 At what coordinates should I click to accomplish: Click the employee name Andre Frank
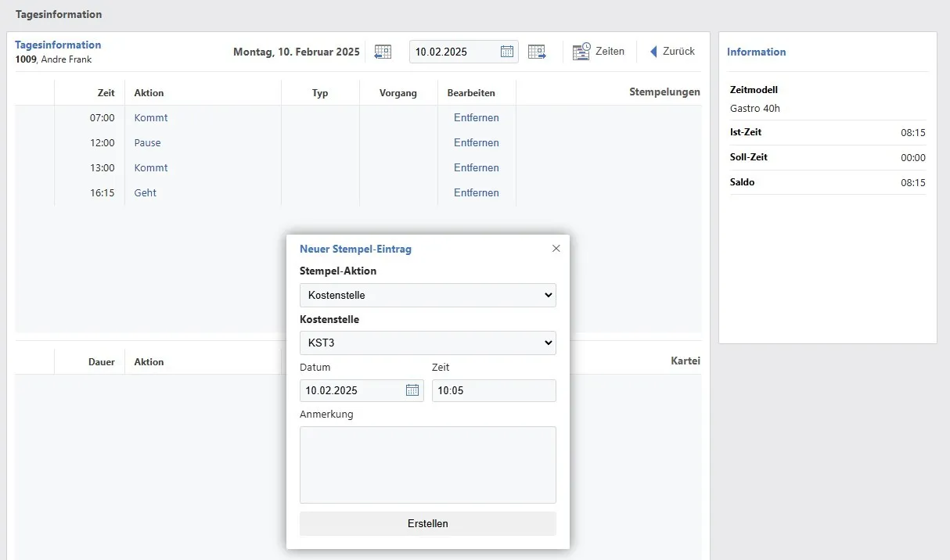67,59
